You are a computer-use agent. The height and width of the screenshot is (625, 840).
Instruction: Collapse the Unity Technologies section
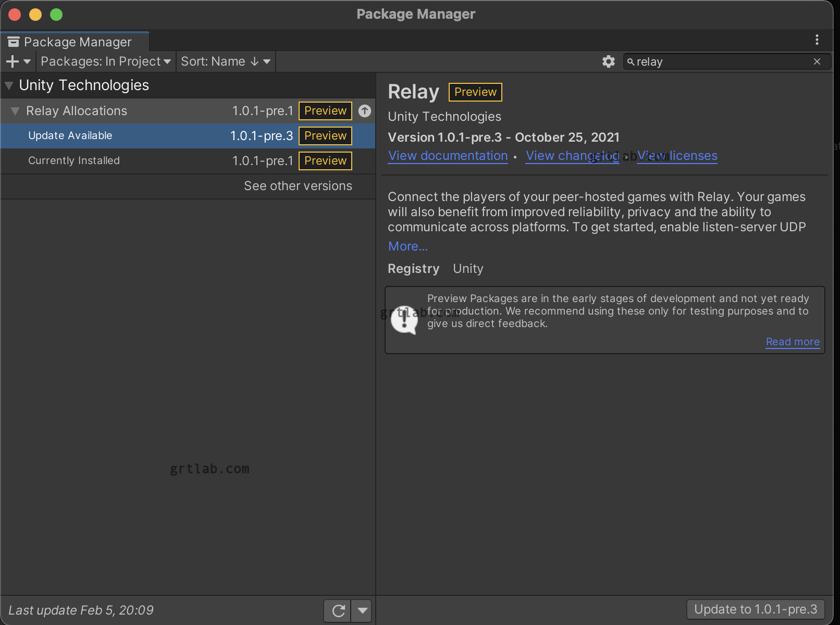coord(8,85)
